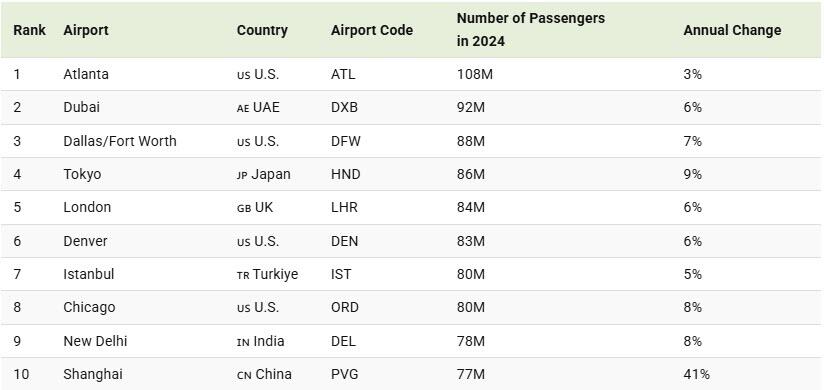Select the PVG airport code
This screenshot has width=824, height=390.
[344, 374]
